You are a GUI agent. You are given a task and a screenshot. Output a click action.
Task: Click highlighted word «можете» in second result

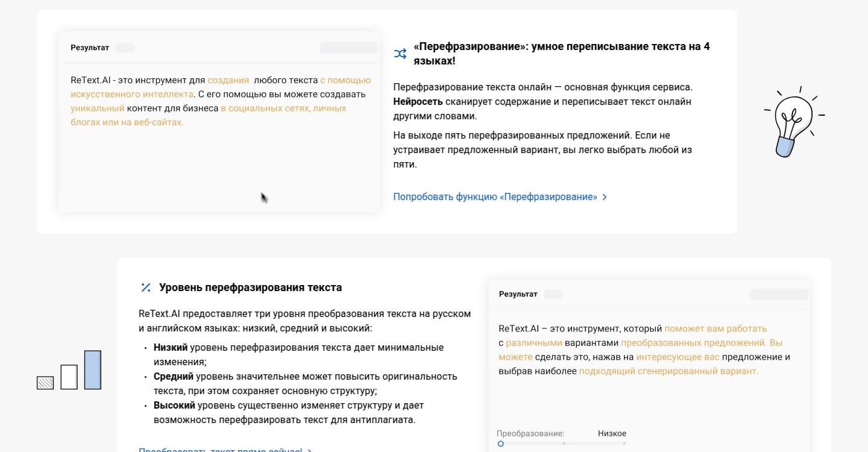coord(515,357)
